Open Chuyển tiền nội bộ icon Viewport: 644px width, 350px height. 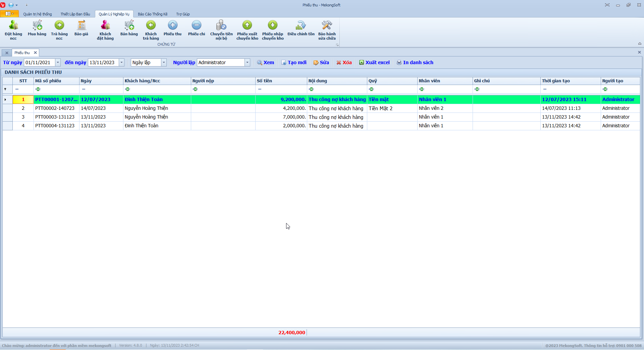pyautogui.click(x=221, y=26)
